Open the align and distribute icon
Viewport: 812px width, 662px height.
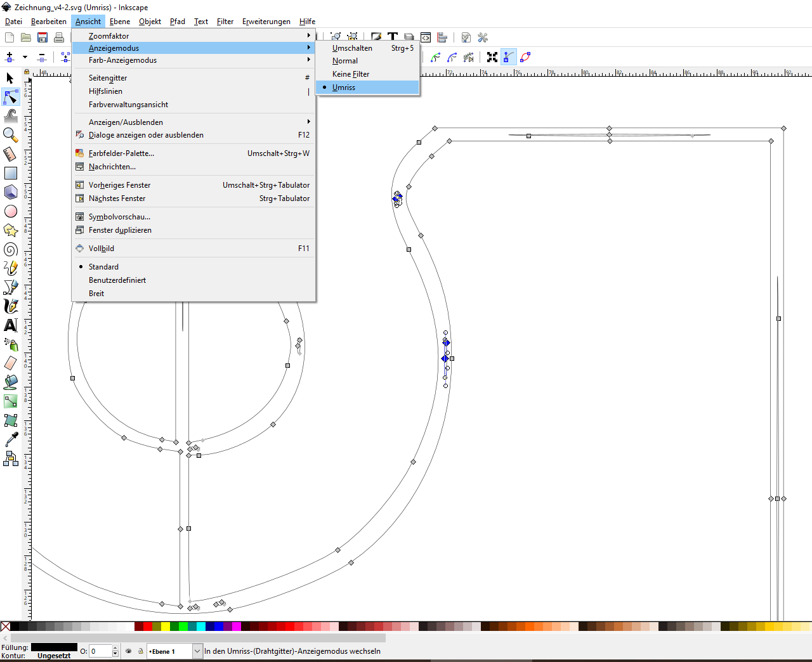pos(442,37)
